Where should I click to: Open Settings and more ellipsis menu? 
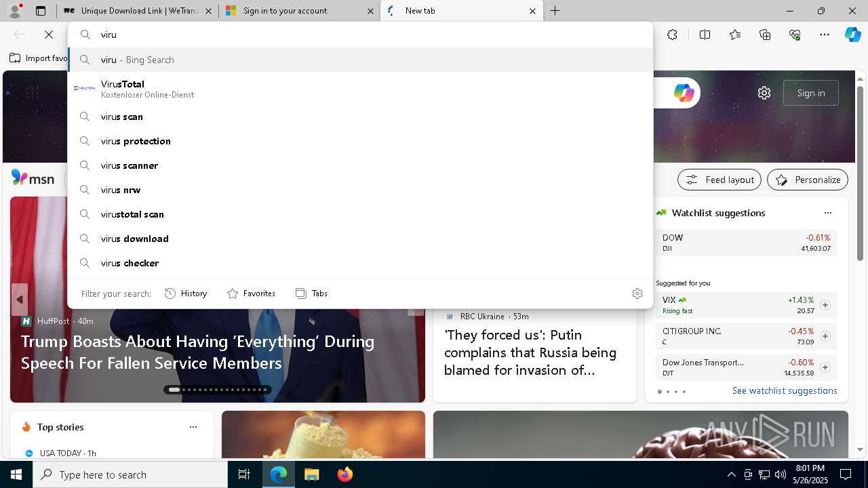click(825, 35)
